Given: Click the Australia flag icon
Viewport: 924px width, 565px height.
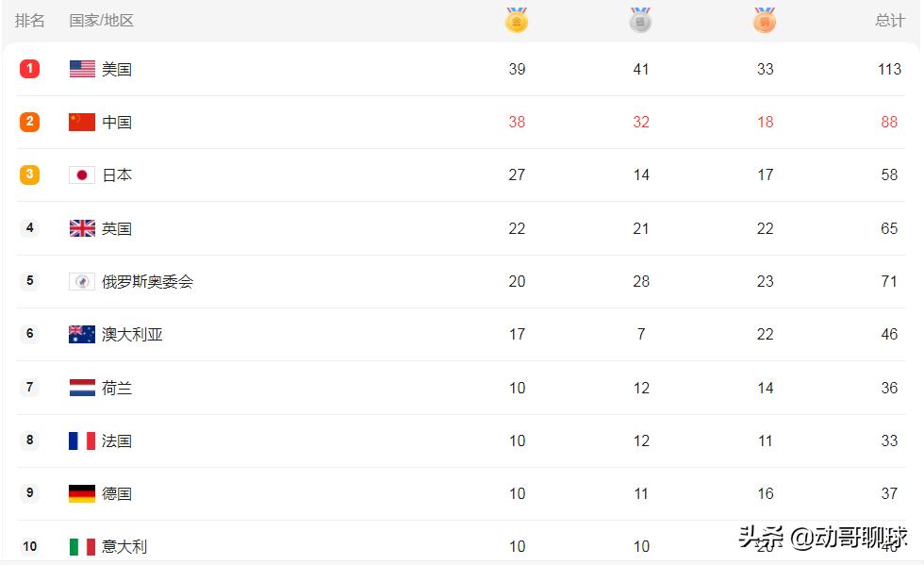Looking at the screenshot, I should (x=82, y=335).
